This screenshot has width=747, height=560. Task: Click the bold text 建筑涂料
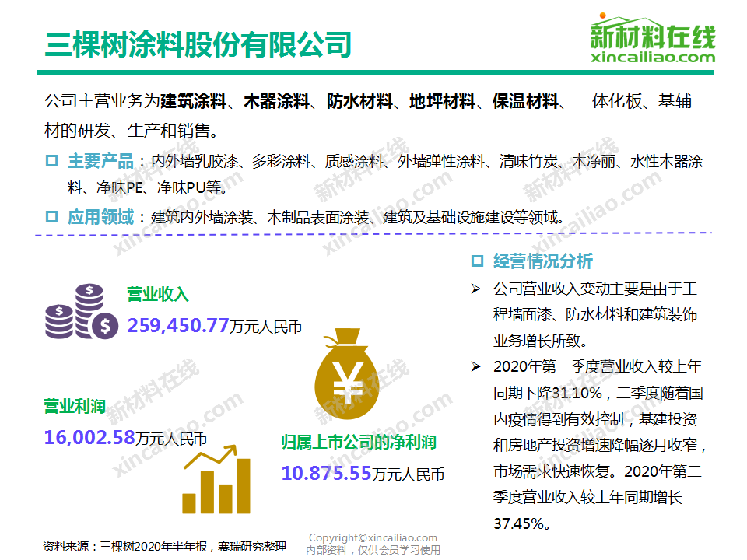coord(194,101)
